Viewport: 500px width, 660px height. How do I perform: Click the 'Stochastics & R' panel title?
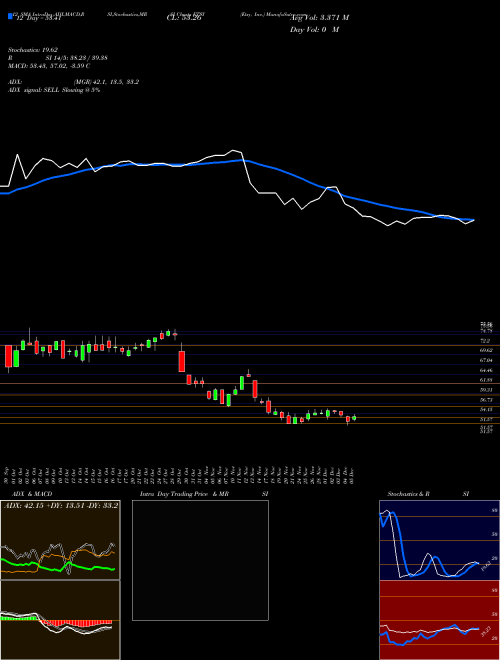pyautogui.click(x=408, y=494)
